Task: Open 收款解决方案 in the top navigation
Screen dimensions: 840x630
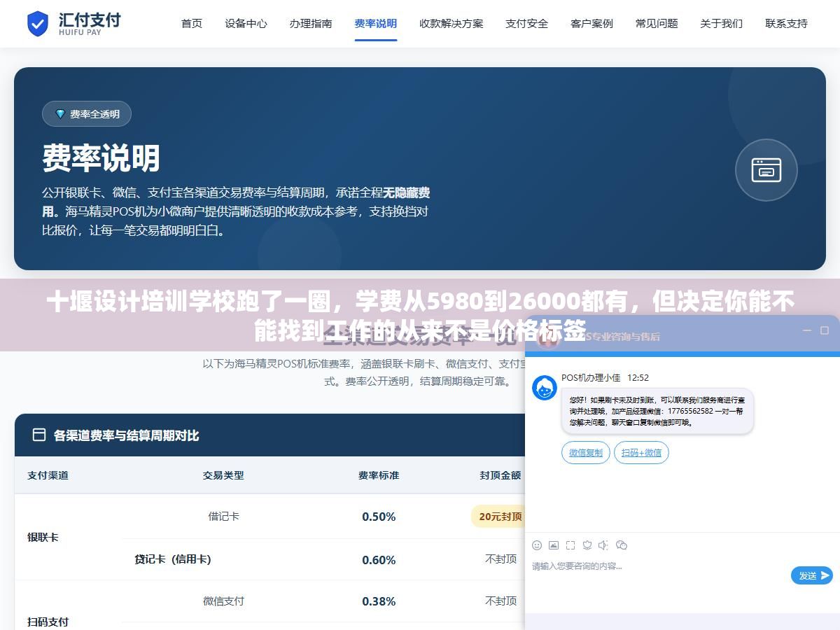Action: (x=451, y=23)
